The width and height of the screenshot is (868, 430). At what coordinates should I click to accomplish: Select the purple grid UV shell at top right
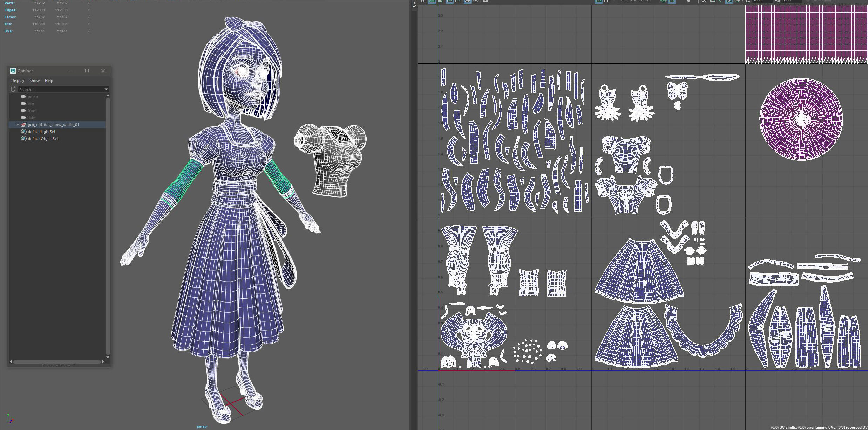click(806, 34)
